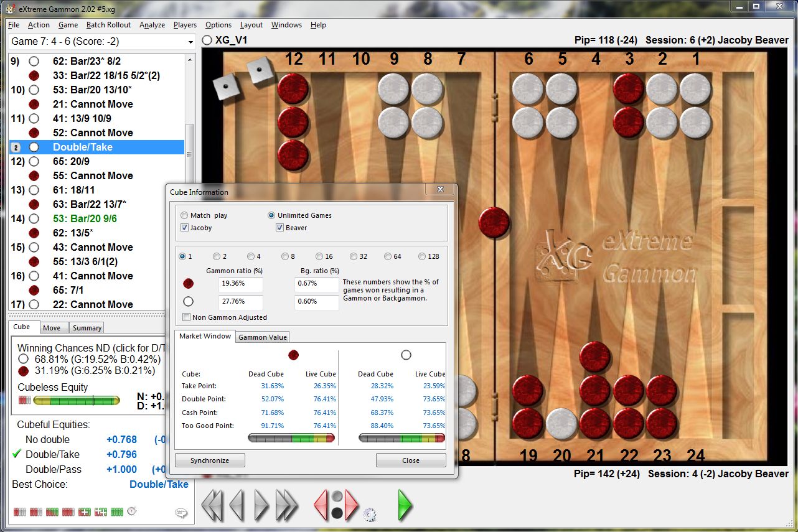Switch to the Summary tab
This screenshot has width=798, height=532.
click(87, 328)
